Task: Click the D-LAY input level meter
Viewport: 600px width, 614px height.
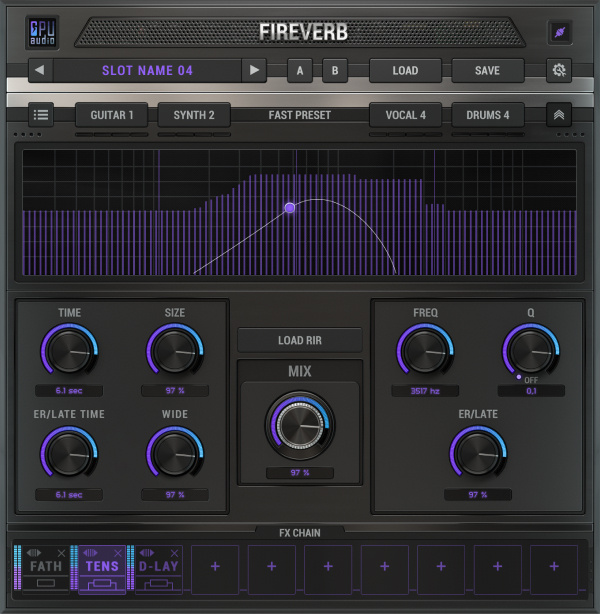Action: click(130, 567)
